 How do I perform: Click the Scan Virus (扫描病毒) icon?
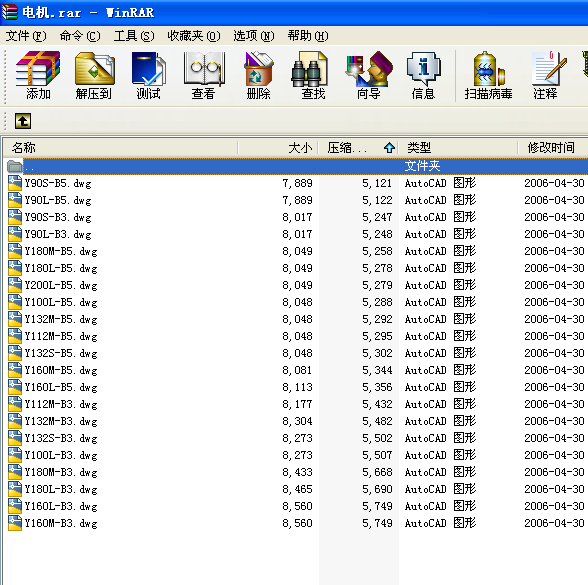(x=489, y=69)
